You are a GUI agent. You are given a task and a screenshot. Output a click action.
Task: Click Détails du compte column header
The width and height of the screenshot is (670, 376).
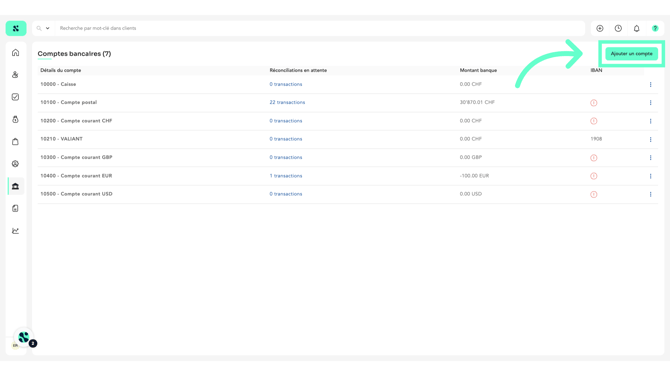coord(61,70)
